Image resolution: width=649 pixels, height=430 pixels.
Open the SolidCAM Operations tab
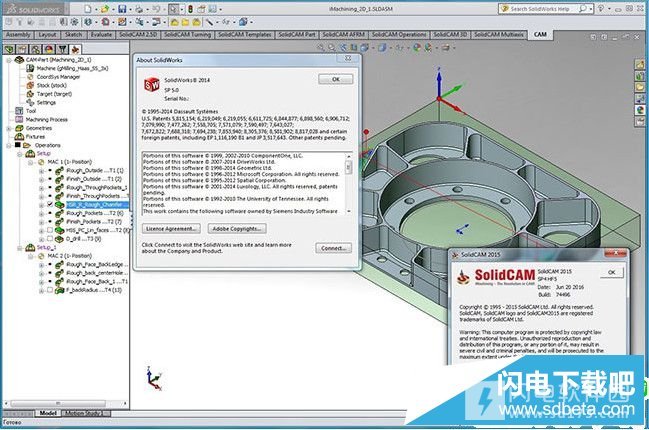[x=399, y=35]
